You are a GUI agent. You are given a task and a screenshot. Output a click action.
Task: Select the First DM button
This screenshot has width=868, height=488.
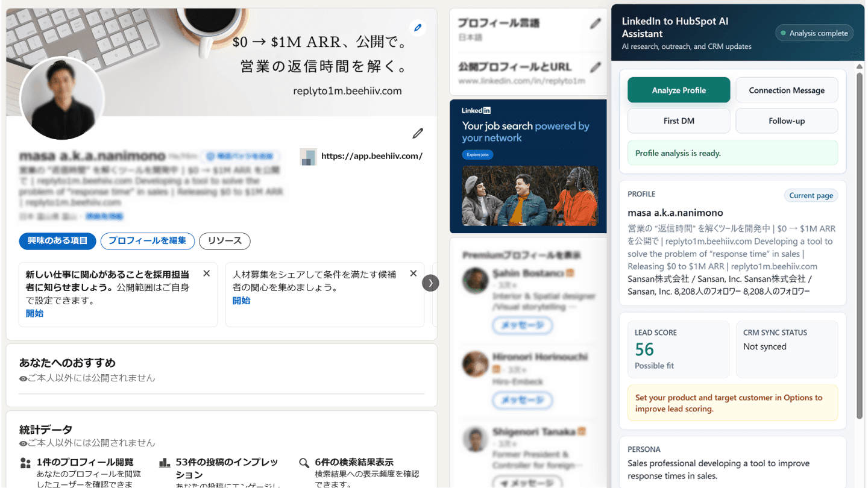pyautogui.click(x=679, y=121)
